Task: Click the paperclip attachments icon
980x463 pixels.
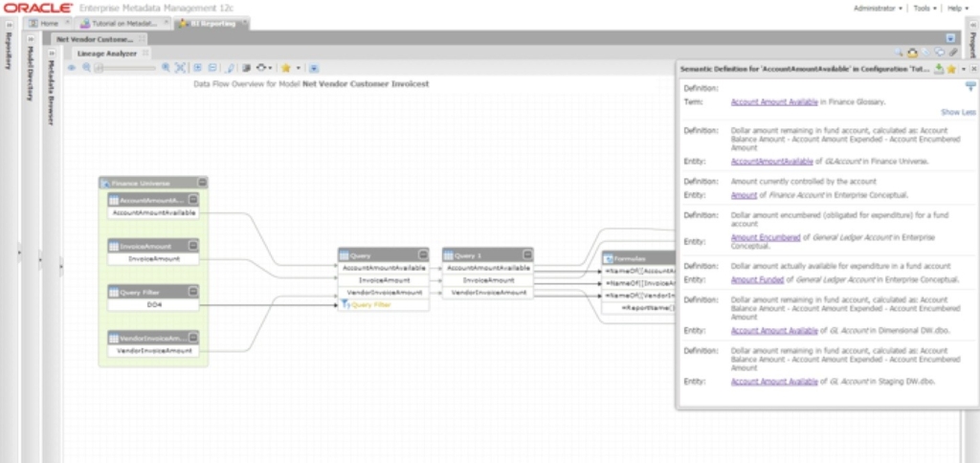Action: click(x=953, y=54)
